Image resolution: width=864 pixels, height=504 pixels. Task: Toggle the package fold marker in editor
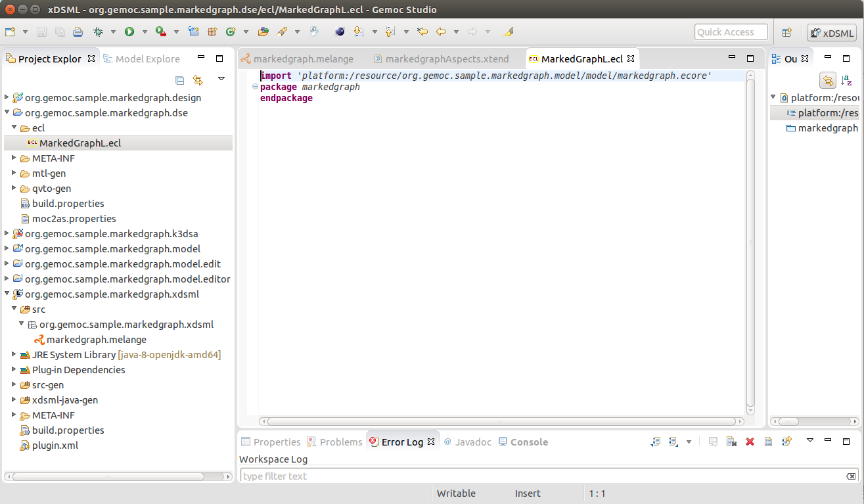(255, 87)
